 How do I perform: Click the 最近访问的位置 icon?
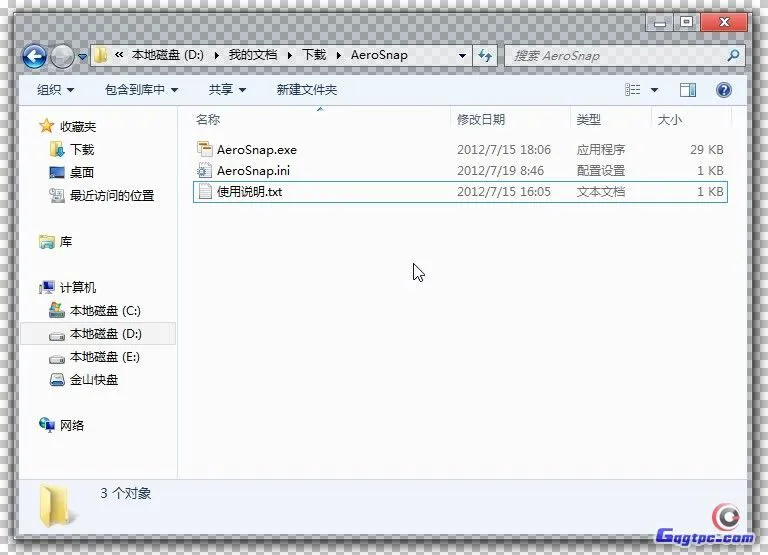[57, 195]
